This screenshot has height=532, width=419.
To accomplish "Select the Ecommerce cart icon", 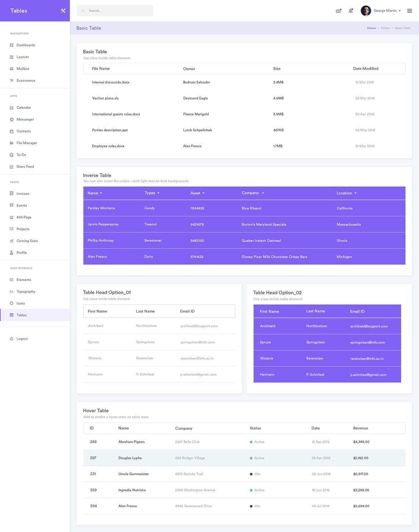I will pos(12,80).
